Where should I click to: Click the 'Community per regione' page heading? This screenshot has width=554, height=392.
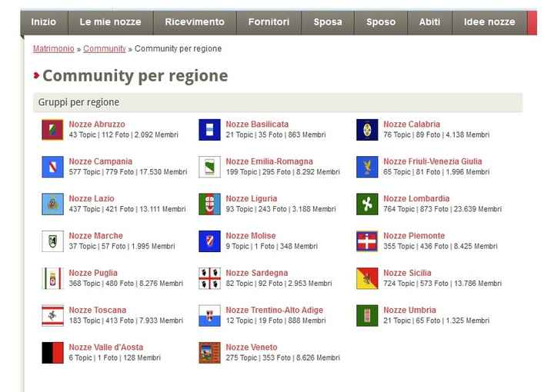[x=135, y=76]
